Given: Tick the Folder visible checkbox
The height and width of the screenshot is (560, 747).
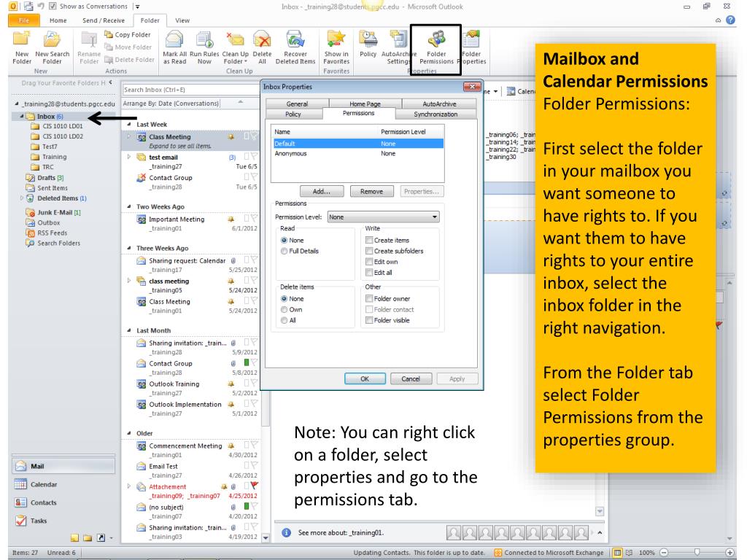Looking at the screenshot, I should coord(368,320).
